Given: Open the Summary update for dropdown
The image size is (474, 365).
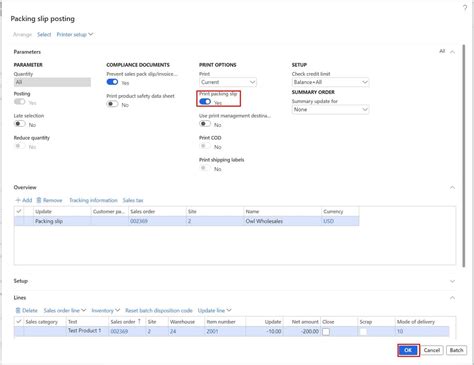Looking at the screenshot, I should (330, 109).
